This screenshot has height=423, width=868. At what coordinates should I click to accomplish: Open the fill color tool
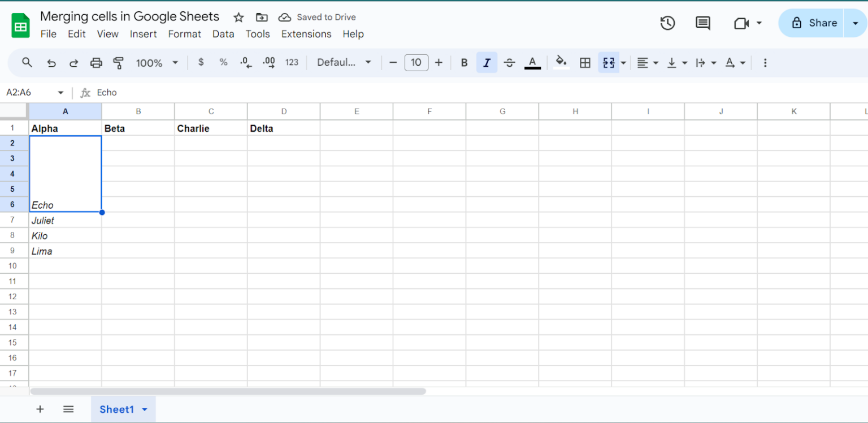[x=560, y=62]
